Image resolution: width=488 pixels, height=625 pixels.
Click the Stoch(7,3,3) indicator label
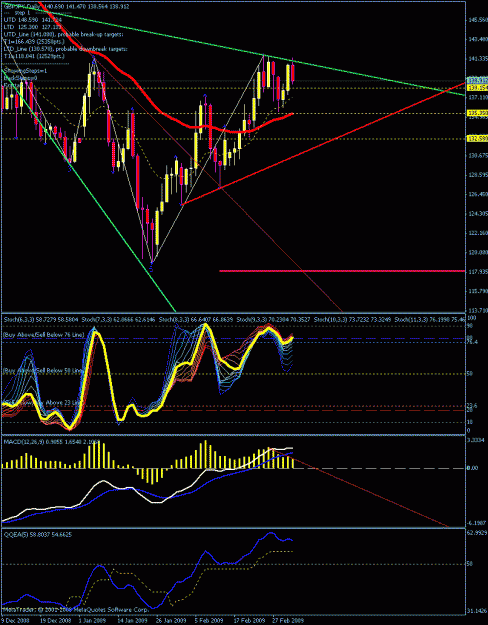(x=118, y=320)
